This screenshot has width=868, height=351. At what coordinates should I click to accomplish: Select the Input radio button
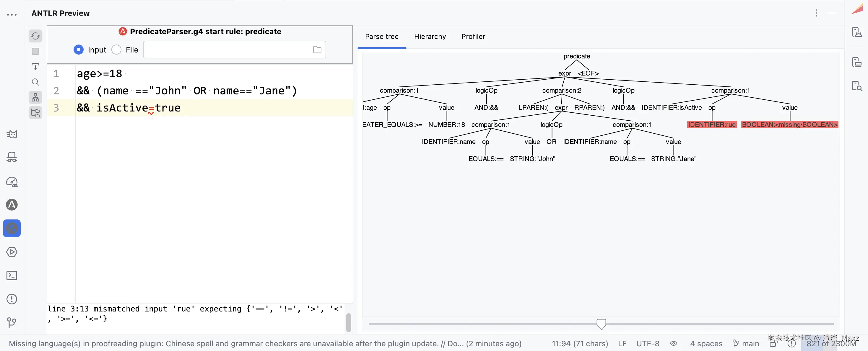(x=79, y=50)
